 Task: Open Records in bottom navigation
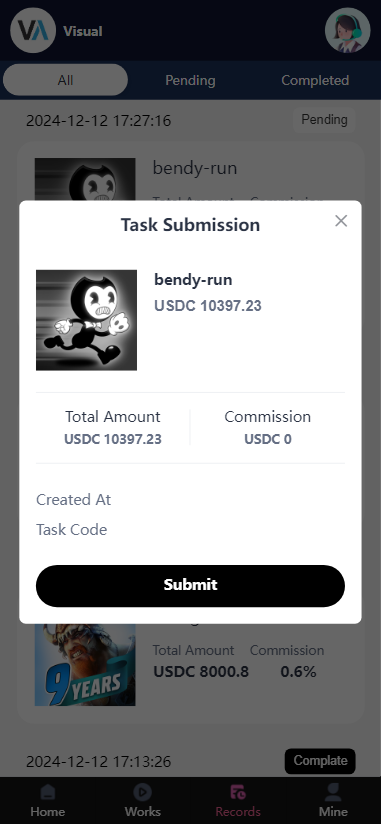(x=238, y=800)
